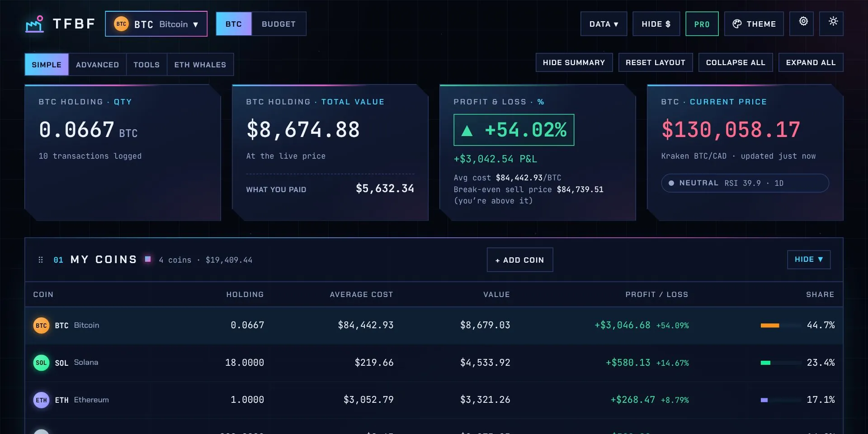Click the green Solana share bar
This screenshot has height=434, width=868.
[x=765, y=363]
